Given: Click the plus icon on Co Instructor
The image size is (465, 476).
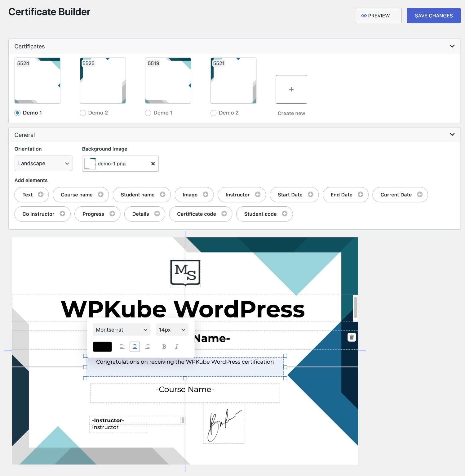Looking at the screenshot, I should coord(62,214).
